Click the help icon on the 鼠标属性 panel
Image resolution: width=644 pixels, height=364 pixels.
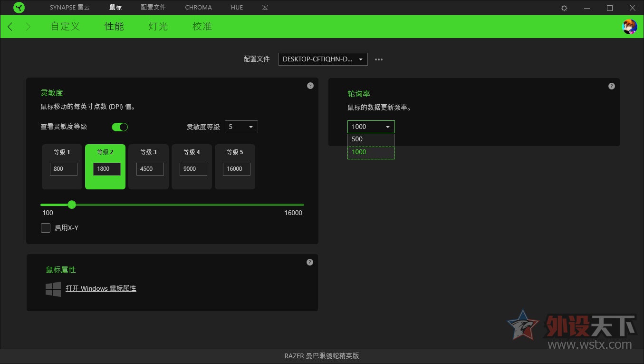[310, 262]
